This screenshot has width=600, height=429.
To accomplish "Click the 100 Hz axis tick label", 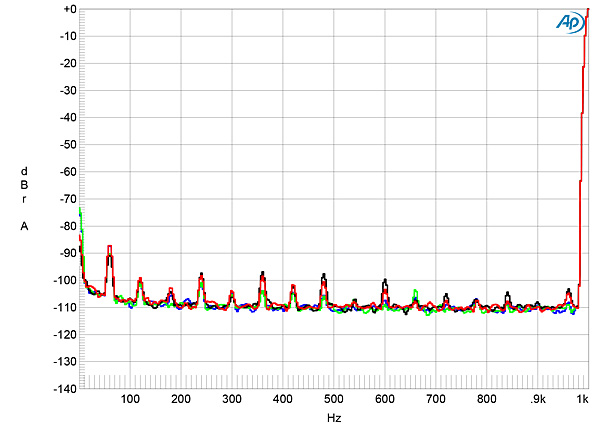I will 130,400.
